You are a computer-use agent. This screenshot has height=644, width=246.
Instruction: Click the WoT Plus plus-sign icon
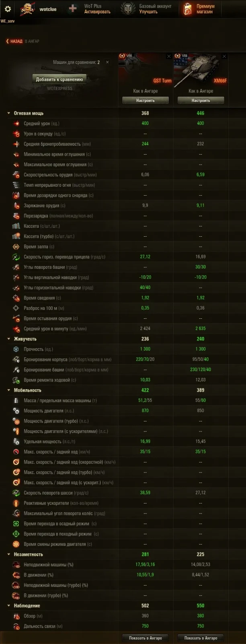pos(73,9)
